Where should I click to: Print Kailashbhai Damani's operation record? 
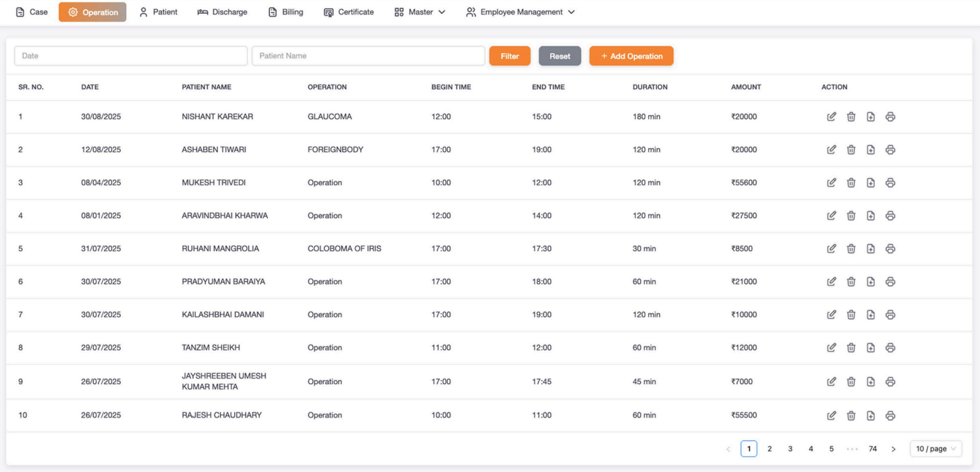point(890,315)
